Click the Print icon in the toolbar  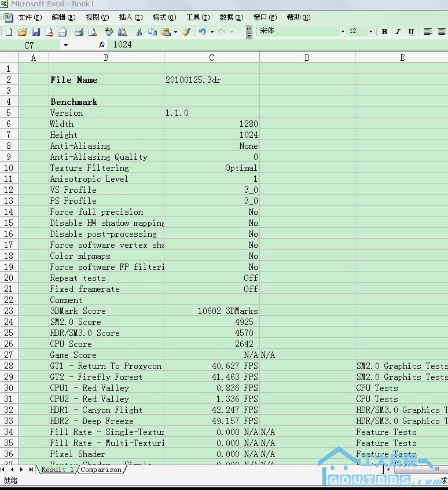click(79, 32)
